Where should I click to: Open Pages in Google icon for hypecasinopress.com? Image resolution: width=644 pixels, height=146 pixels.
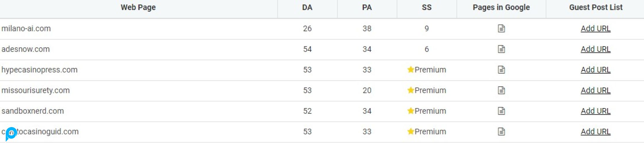click(x=501, y=70)
